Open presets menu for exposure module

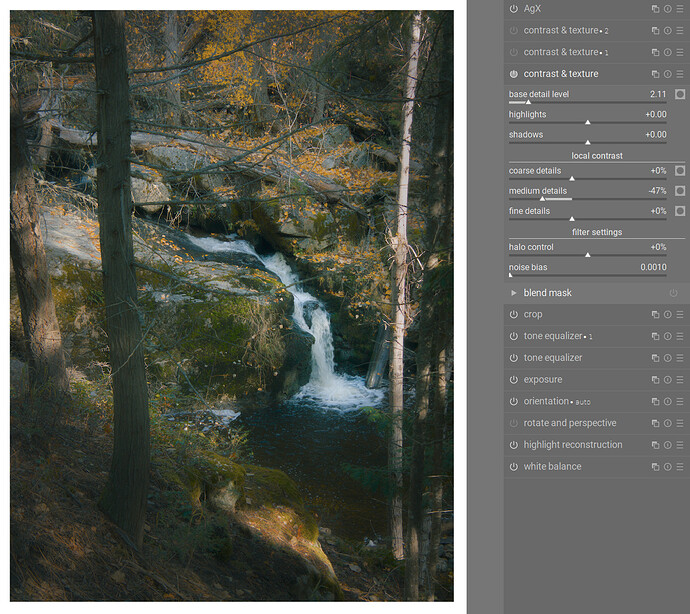(x=680, y=379)
